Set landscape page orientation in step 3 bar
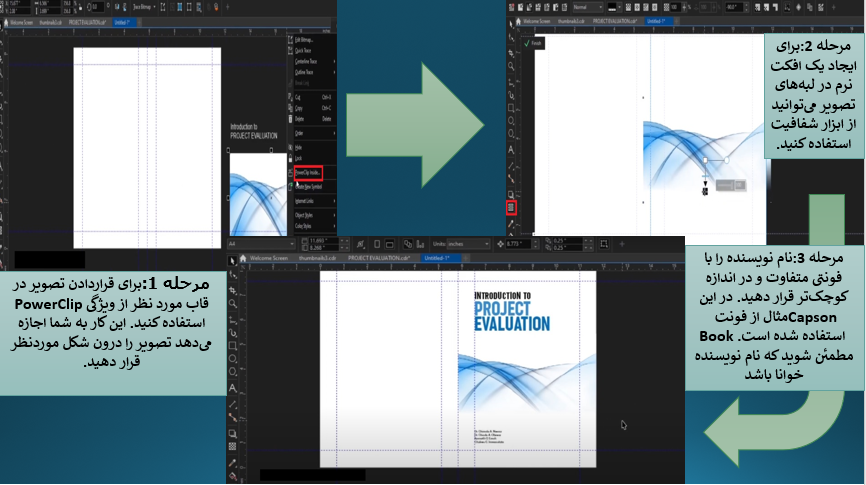 click(x=389, y=244)
